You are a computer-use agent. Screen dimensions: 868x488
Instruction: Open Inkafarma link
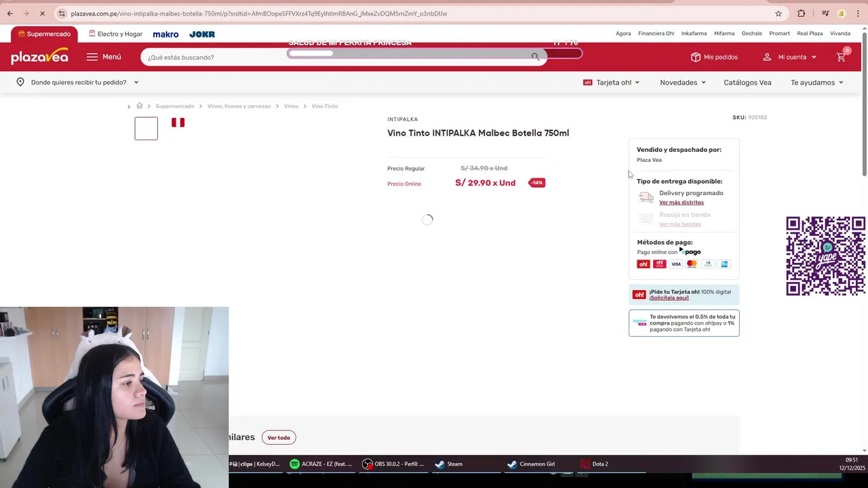694,33
